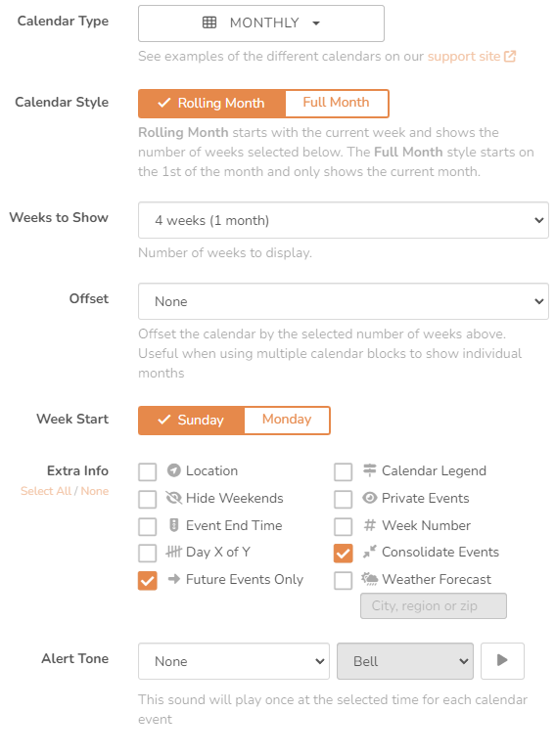Click the Week Number hash icon
The image size is (555, 756).
tap(370, 525)
